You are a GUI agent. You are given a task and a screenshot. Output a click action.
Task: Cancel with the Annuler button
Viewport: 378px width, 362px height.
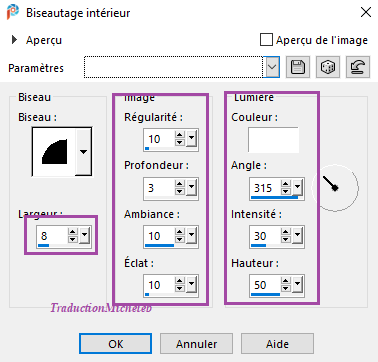pyautogui.click(x=196, y=344)
